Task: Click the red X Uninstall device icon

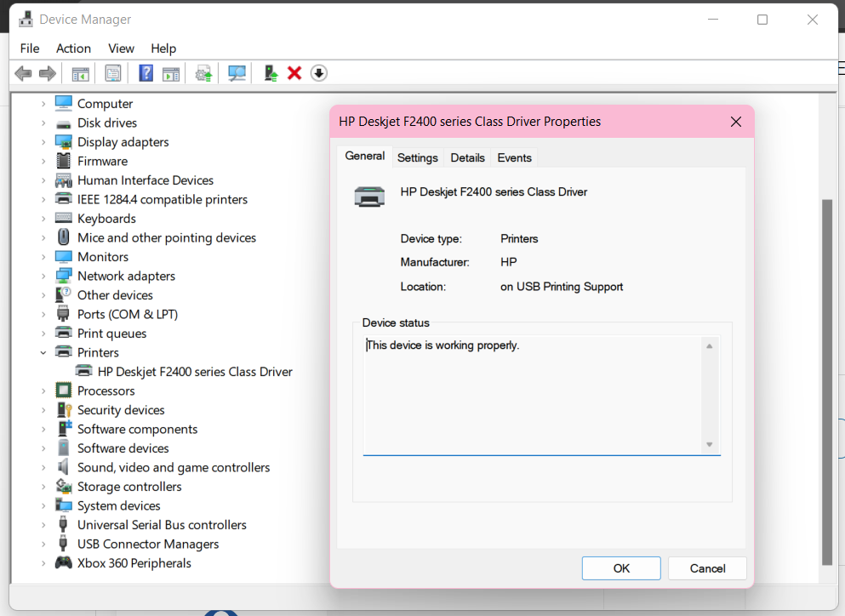Action: (x=294, y=73)
